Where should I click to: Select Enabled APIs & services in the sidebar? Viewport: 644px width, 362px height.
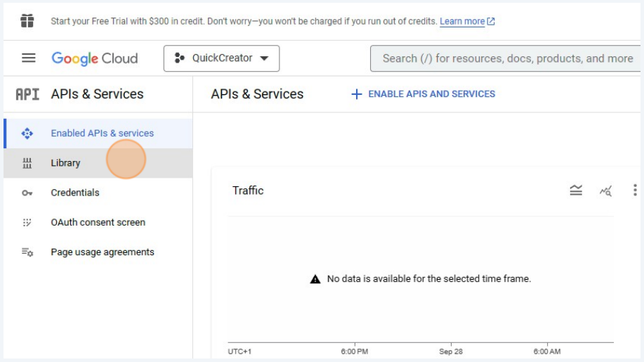pos(98,133)
